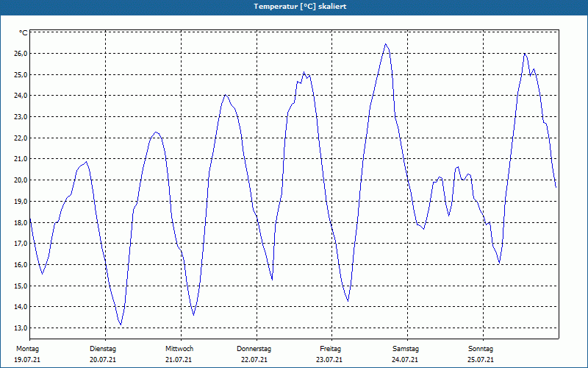Click the date '20.07.21'
This screenshot has height=368, width=588.
(x=103, y=360)
